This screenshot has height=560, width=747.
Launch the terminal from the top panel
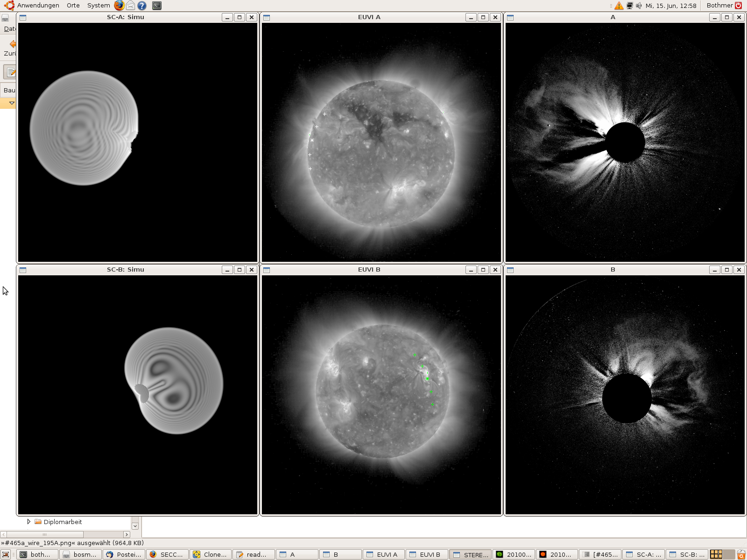(157, 6)
